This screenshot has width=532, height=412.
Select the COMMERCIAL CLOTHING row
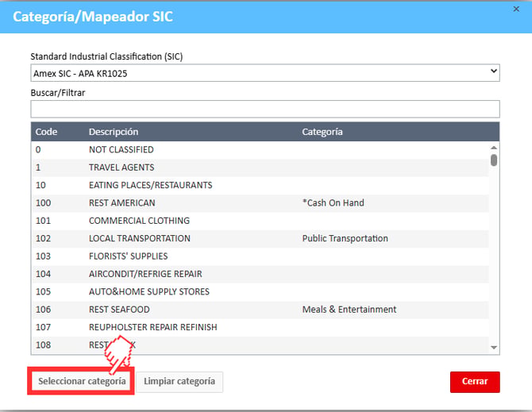pos(260,221)
